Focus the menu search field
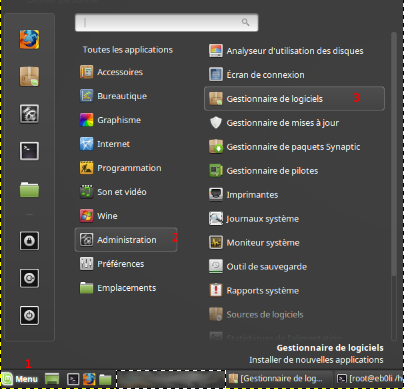The image size is (404, 389). click(x=166, y=23)
